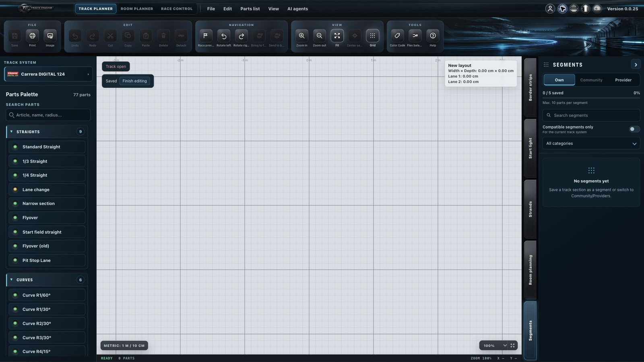Switch to Room Planner tab
The image size is (644, 362).
click(137, 8)
